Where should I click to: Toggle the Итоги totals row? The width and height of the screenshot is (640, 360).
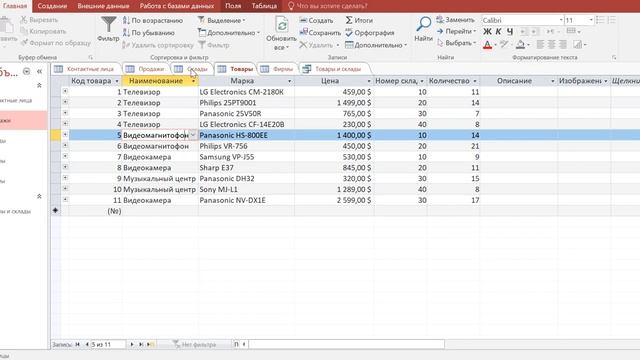[359, 20]
